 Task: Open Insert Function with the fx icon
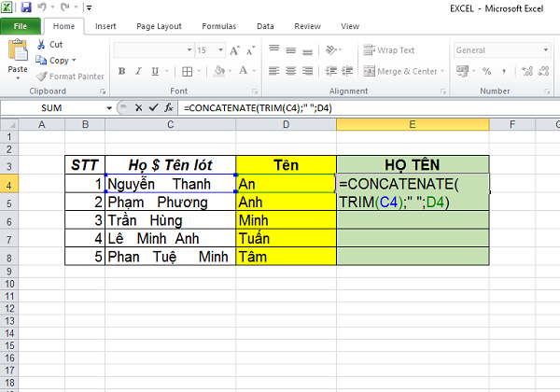point(168,108)
